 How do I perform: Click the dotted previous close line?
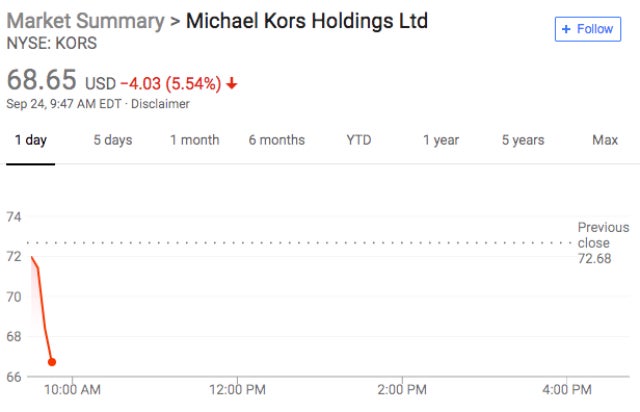click(300, 242)
